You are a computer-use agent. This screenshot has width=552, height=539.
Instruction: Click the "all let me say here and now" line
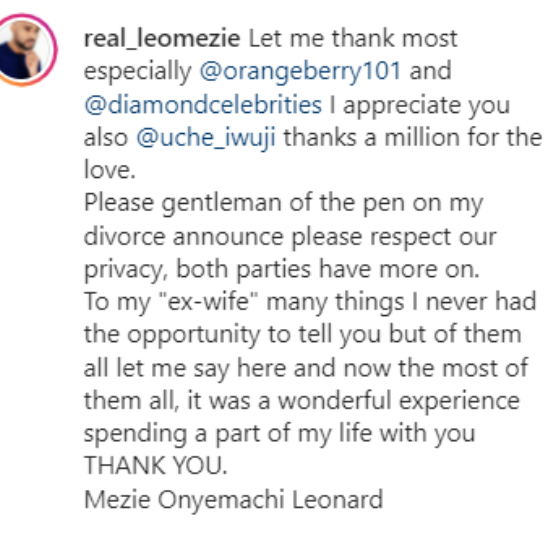pyautogui.click(x=237, y=369)
